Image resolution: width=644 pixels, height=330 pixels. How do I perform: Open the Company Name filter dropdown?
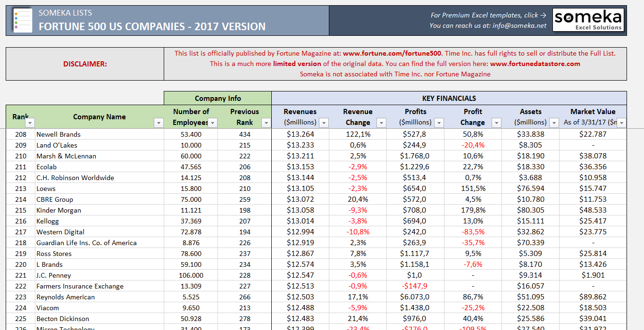(159, 123)
